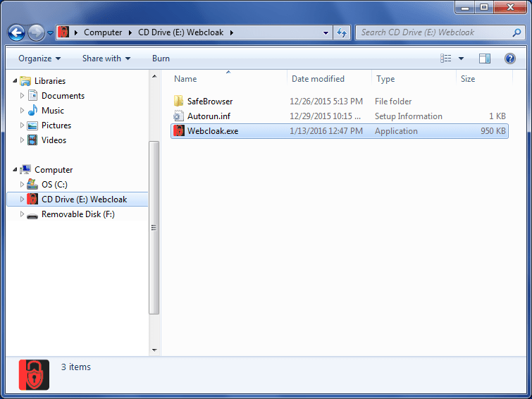Click the 1/13/2016 12:47 PM date cell

tap(326, 131)
